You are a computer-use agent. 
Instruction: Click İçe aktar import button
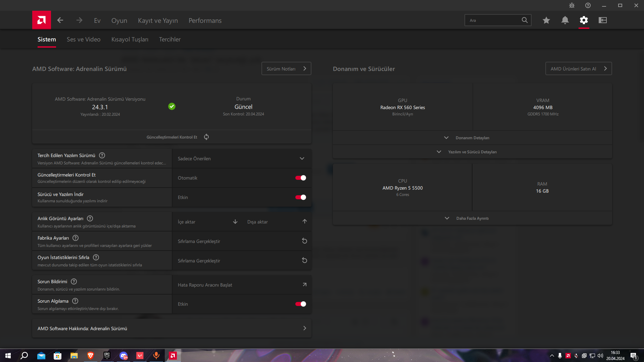(208, 222)
